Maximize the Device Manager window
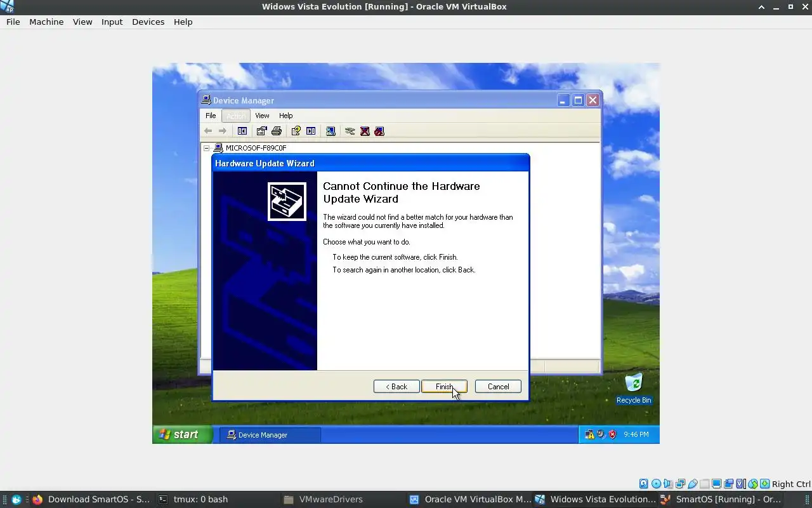Image resolution: width=812 pixels, height=508 pixels. click(578, 100)
